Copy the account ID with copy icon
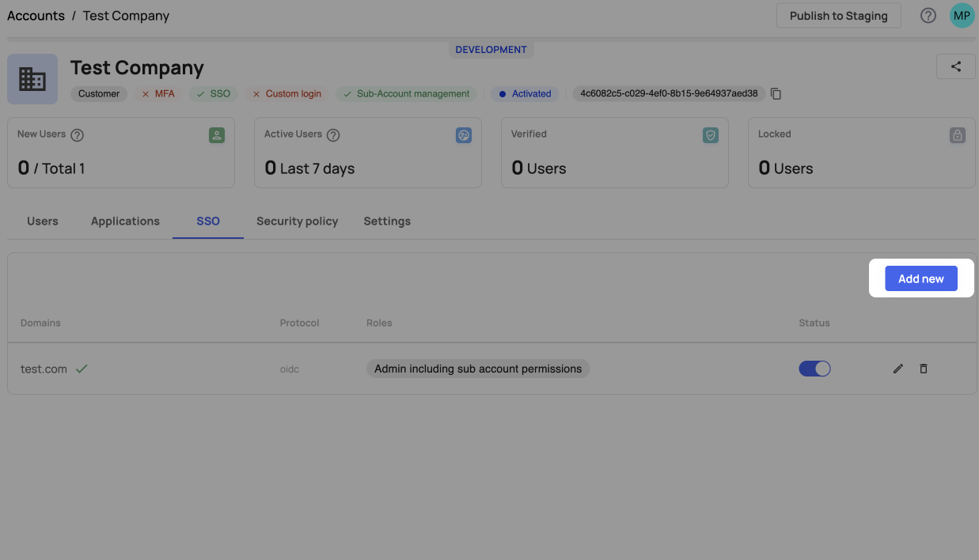Viewport: 979px width, 560px height. [776, 94]
